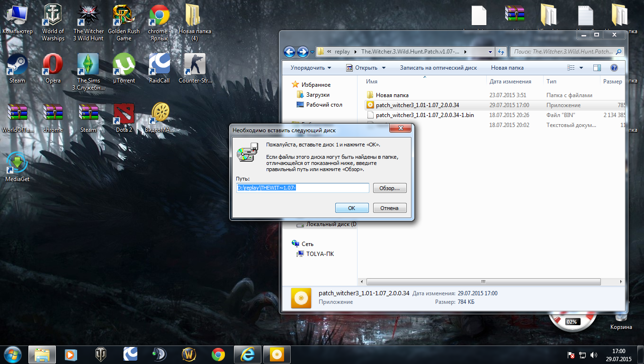The image size is (644, 364).
Task: Launch World of Warships desktop shortcut
Action: point(53,22)
